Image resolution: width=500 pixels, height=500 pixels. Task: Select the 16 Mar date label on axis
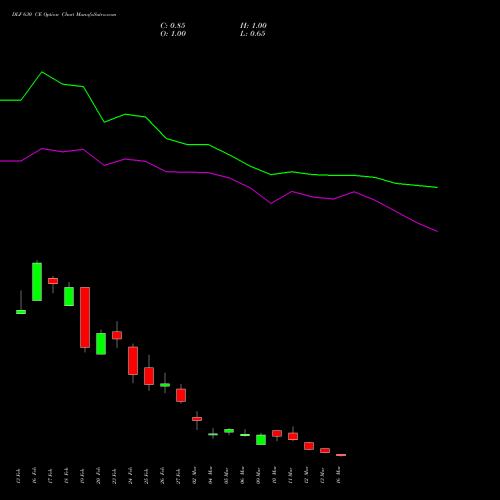tap(338, 475)
